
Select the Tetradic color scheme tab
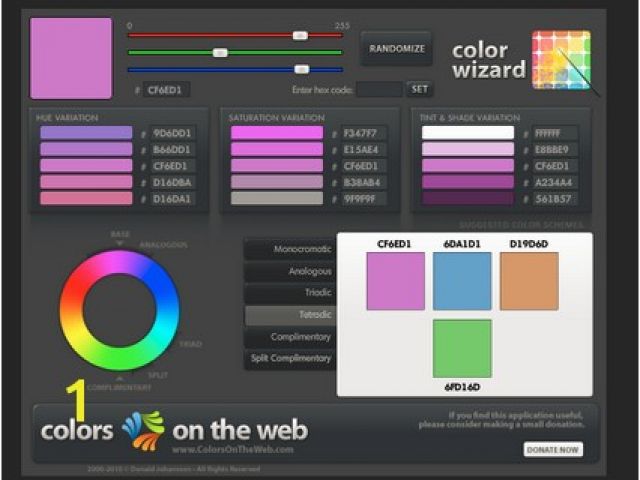click(291, 315)
